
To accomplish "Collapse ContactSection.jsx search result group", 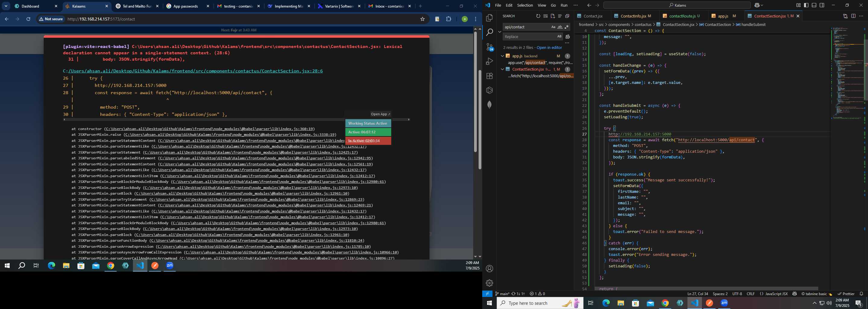I will tap(502, 69).
